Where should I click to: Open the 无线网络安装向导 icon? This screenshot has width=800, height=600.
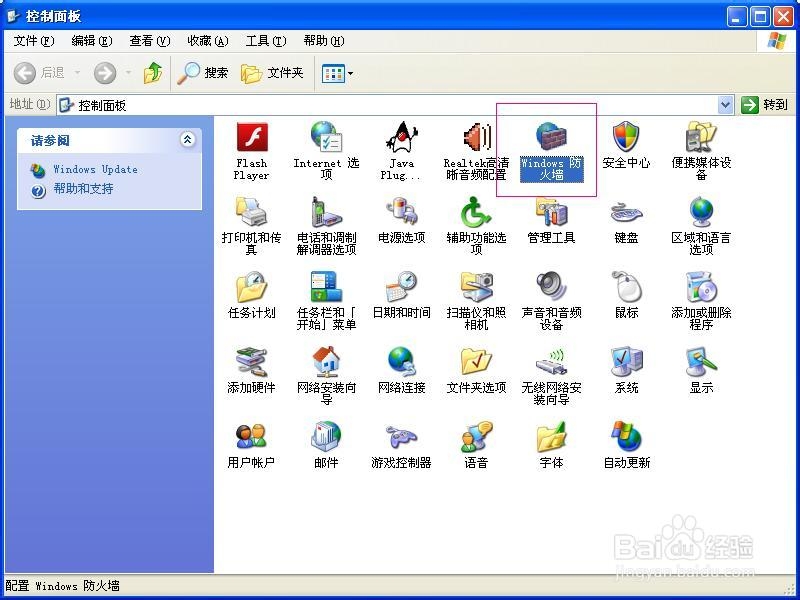click(x=551, y=362)
